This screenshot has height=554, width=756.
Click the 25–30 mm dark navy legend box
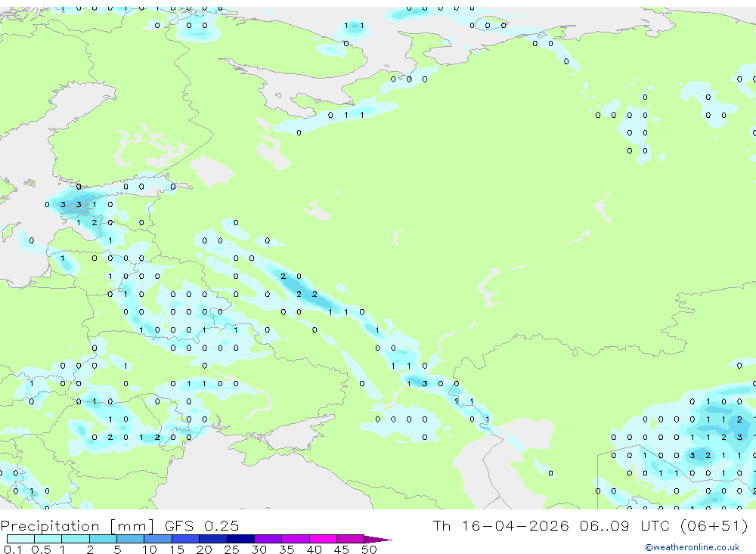pyautogui.click(x=240, y=539)
